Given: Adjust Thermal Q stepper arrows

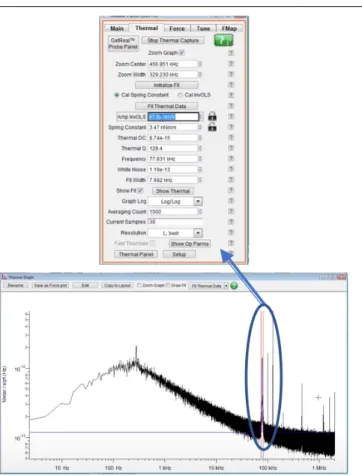Looking at the screenshot, I should 200,148.
